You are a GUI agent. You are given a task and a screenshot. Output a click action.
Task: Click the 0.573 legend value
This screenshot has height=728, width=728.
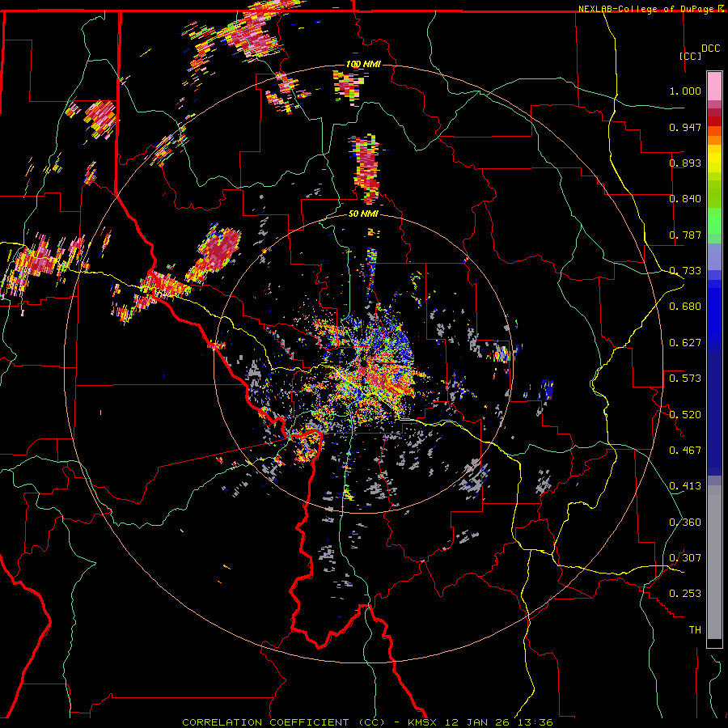coord(685,379)
